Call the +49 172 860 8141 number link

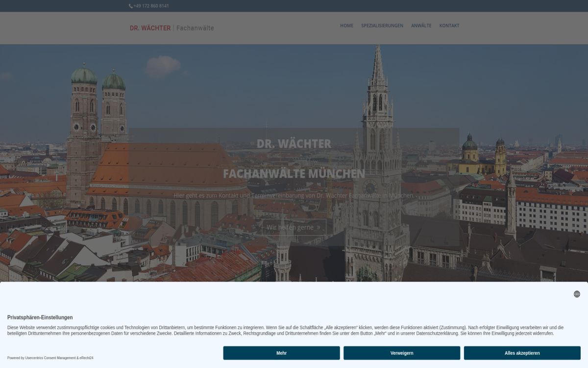point(151,6)
